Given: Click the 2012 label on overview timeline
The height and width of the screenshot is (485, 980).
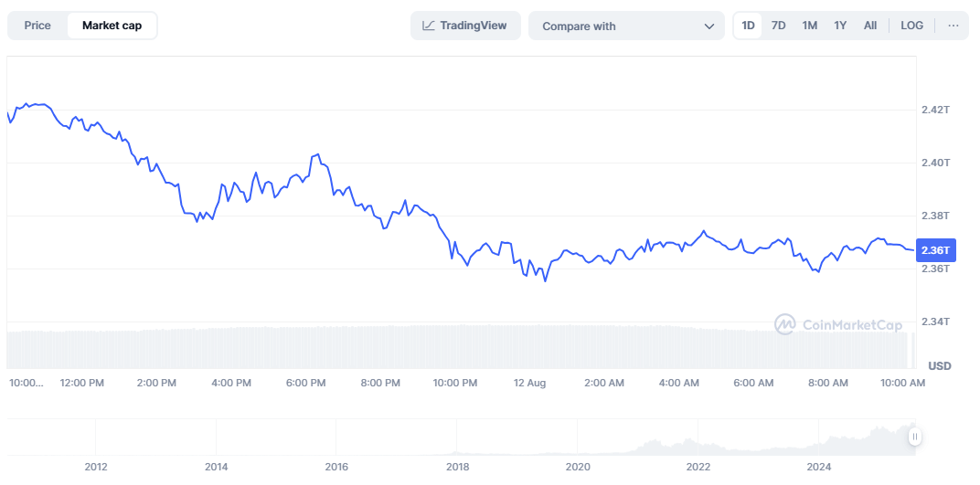Looking at the screenshot, I should pyautogui.click(x=96, y=466).
